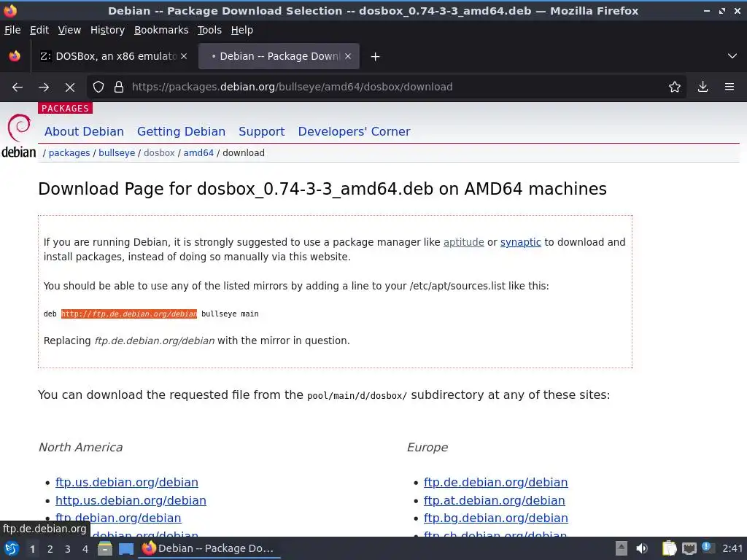Image resolution: width=747 pixels, height=560 pixels.
Task: Open the View menu
Action: pos(69,30)
